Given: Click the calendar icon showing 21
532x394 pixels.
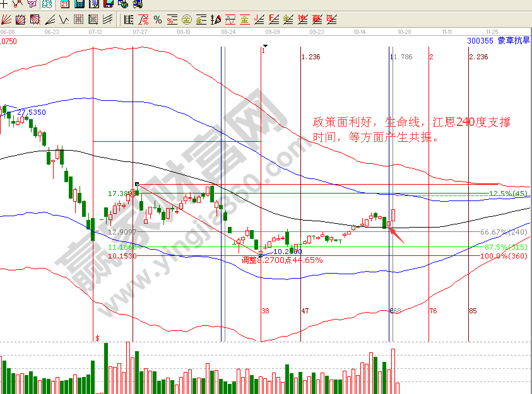Looking at the screenshot, I should pyautogui.click(x=65, y=4).
